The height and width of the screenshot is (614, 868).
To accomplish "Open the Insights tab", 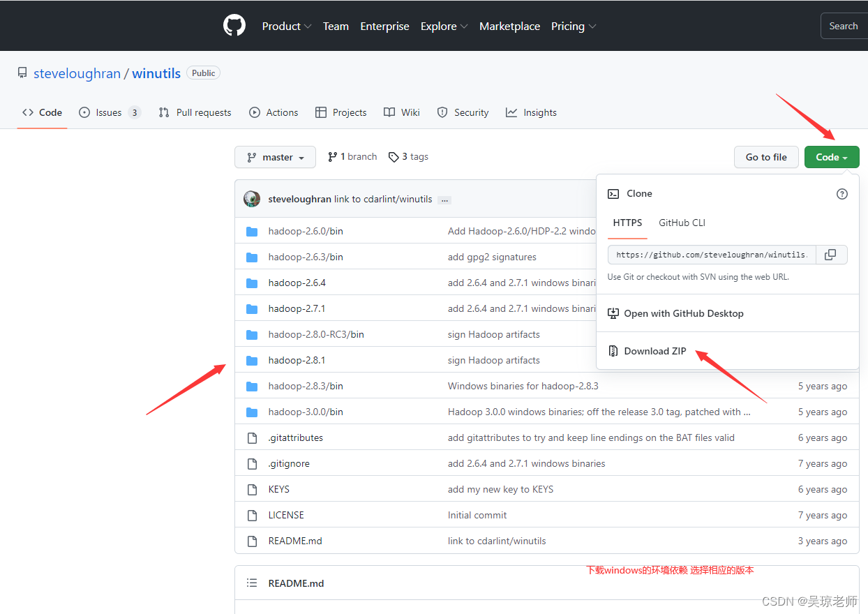I will [x=531, y=112].
